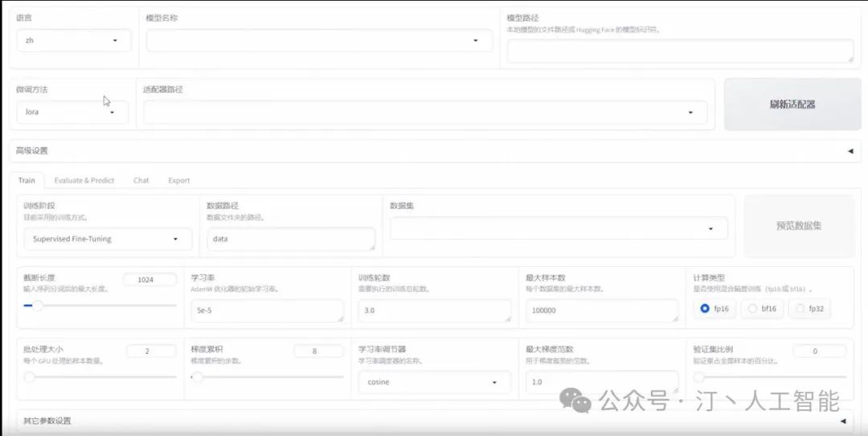Open the 模型名称 model name dropdown
Viewport: 868px width, 436px height.
coord(319,40)
